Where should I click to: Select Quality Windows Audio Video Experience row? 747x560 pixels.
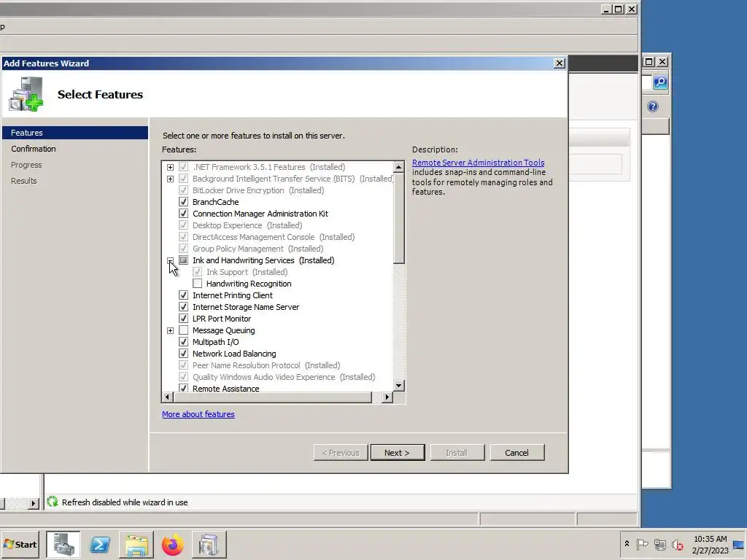[284, 377]
